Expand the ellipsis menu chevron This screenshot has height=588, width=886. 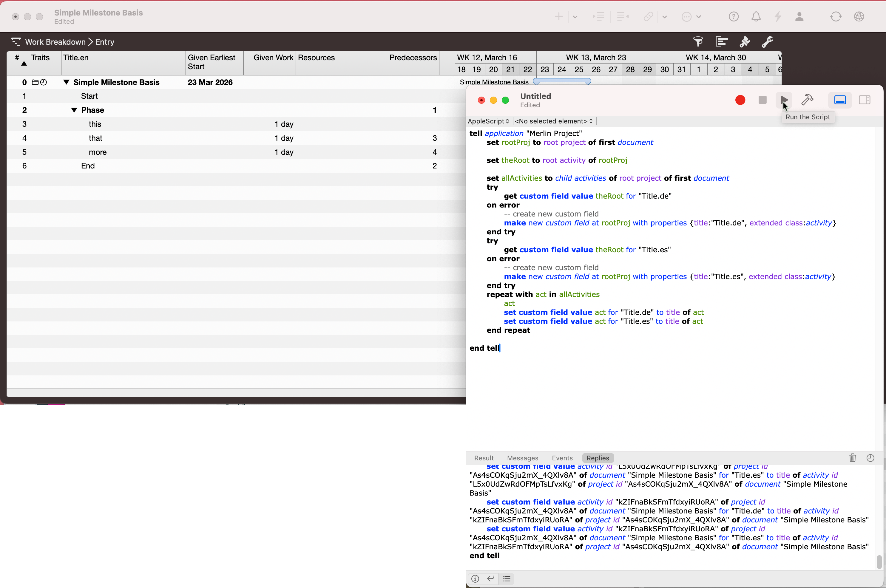coord(698,17)
